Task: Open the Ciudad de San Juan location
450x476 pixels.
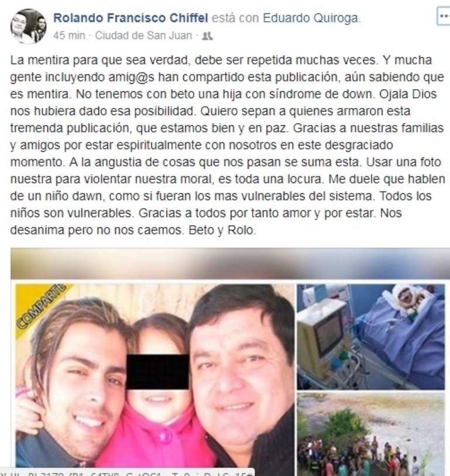Action: click(144, 36)
